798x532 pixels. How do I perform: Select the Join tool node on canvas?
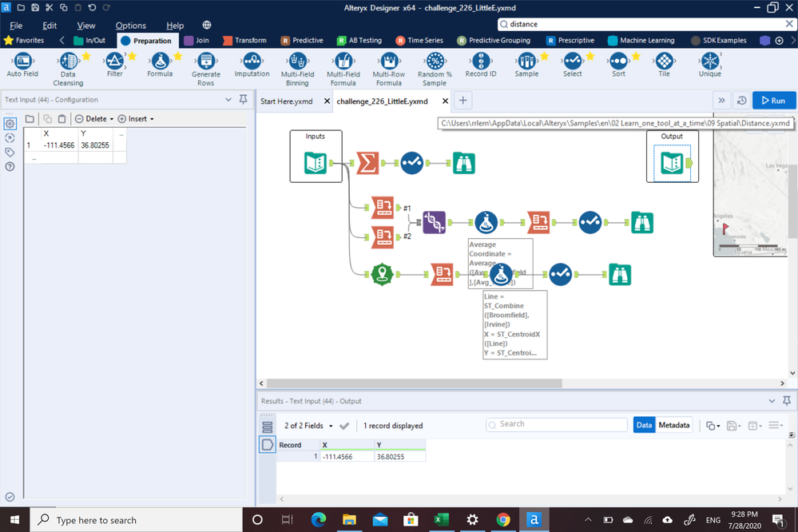434,222
